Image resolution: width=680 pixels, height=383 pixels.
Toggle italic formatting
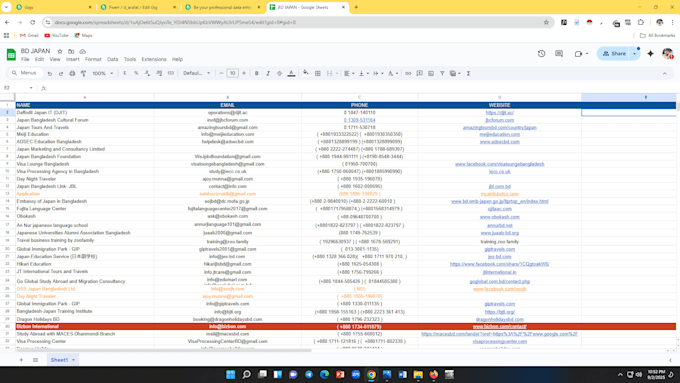tap(268, 73)
